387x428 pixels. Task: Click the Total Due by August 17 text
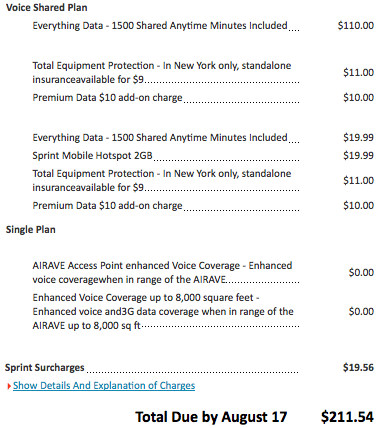211,417
